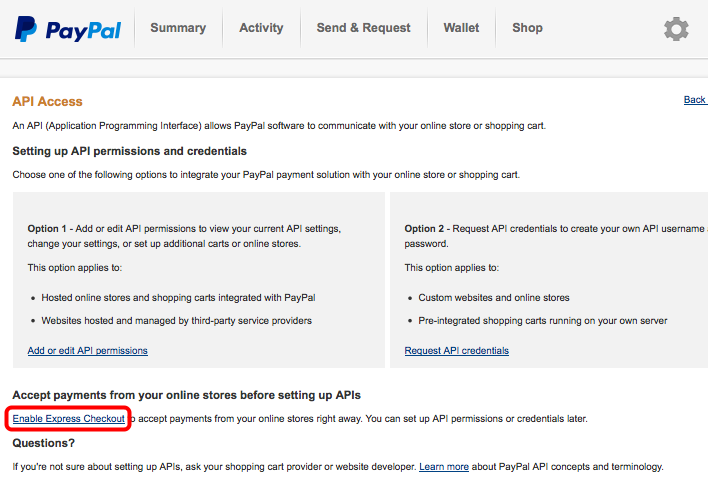Click the Questions? heading
Screen dimensions: 708x491
pyautogui.click(x=44, y=443)
